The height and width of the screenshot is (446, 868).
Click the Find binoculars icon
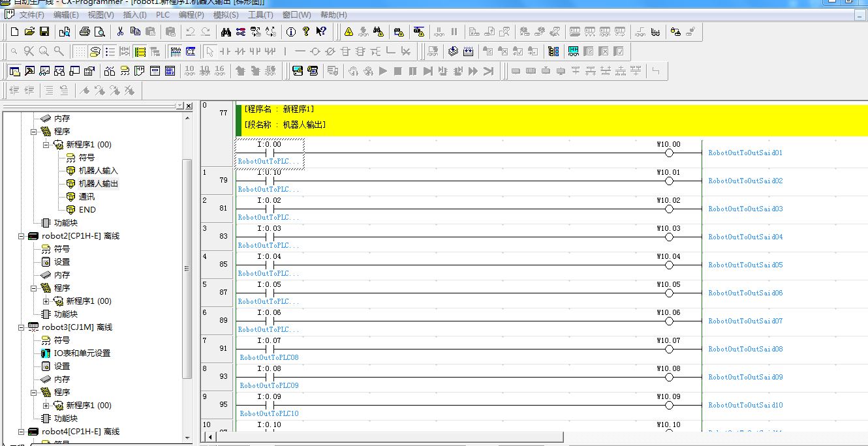226,31
